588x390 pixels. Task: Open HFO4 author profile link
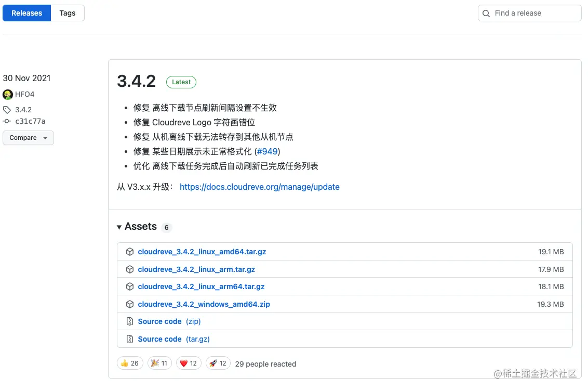click(25, 94)
